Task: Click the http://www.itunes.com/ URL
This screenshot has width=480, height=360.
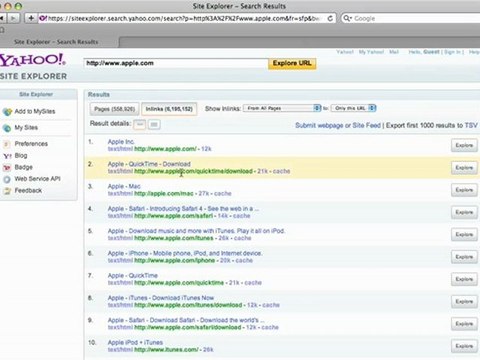Action: 166,350
